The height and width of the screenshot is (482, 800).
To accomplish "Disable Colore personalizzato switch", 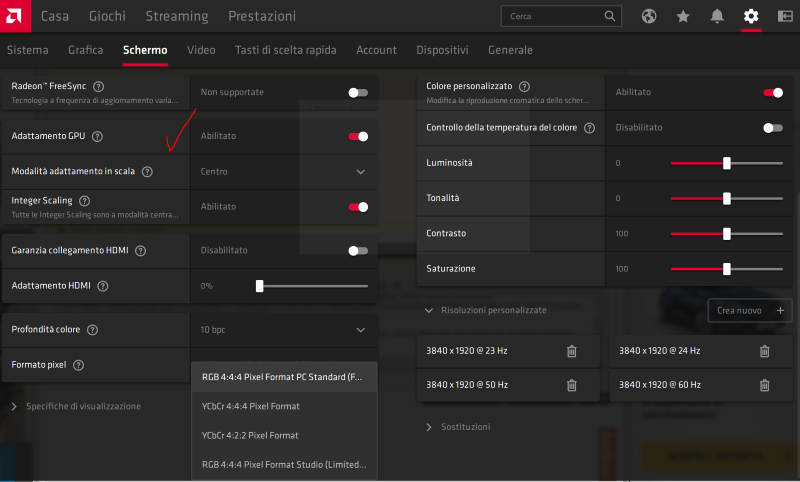I will coord(773,92).
